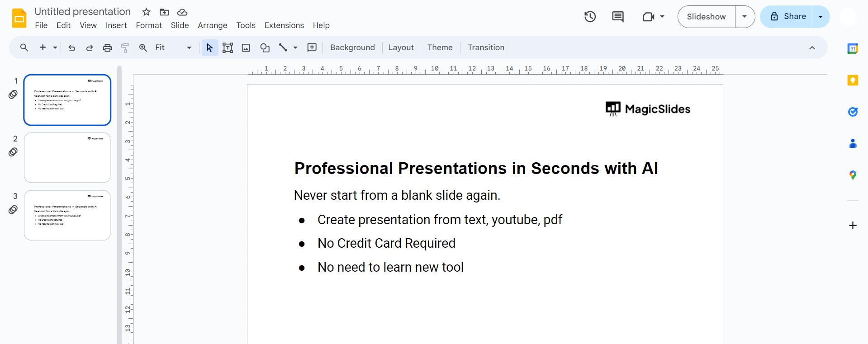Select slide 2 thumbnail
Screen dimensions: 868x344
[x=67, y=157]
